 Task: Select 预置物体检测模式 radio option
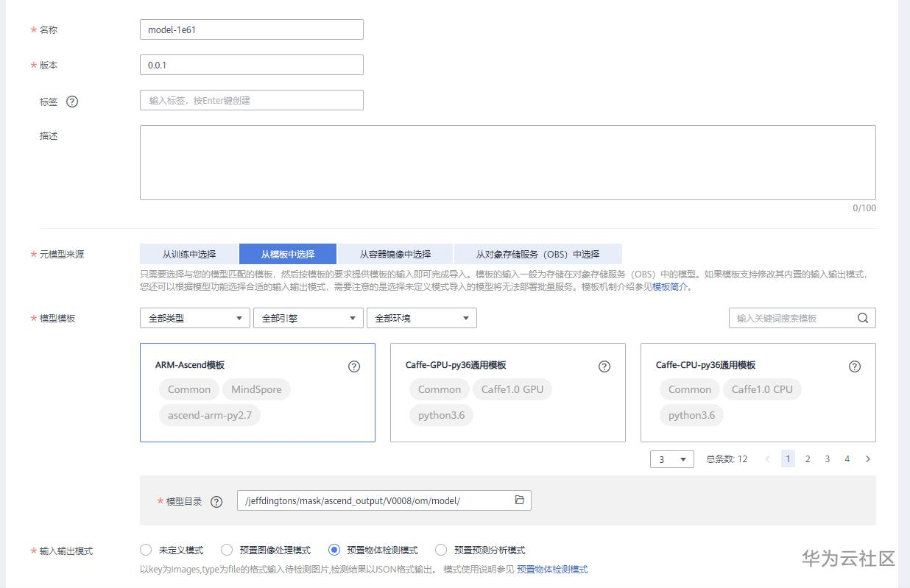[x=334, y=550]
